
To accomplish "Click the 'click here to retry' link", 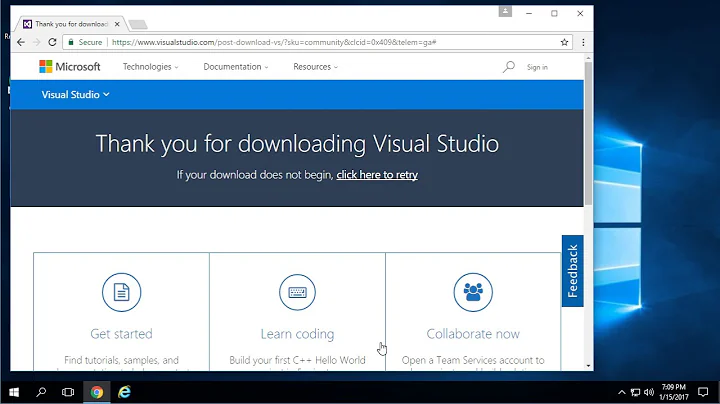I will [377, 175].
